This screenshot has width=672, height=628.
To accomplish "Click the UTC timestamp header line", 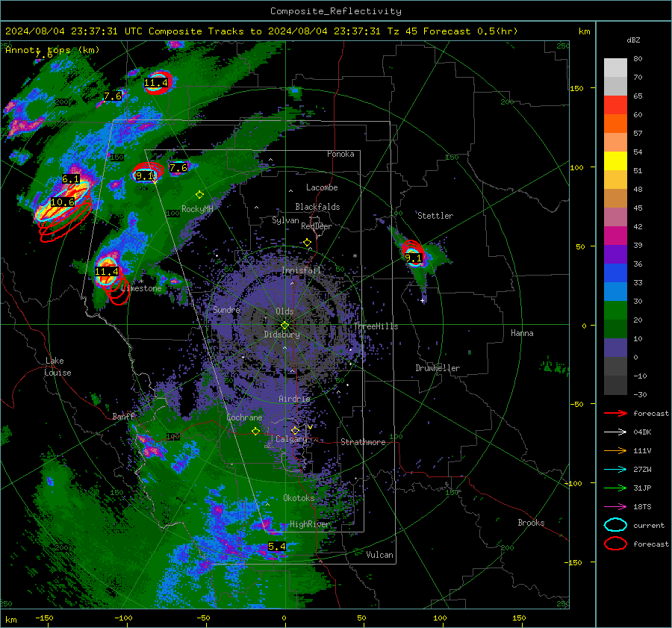I will (x=261, y=31).
